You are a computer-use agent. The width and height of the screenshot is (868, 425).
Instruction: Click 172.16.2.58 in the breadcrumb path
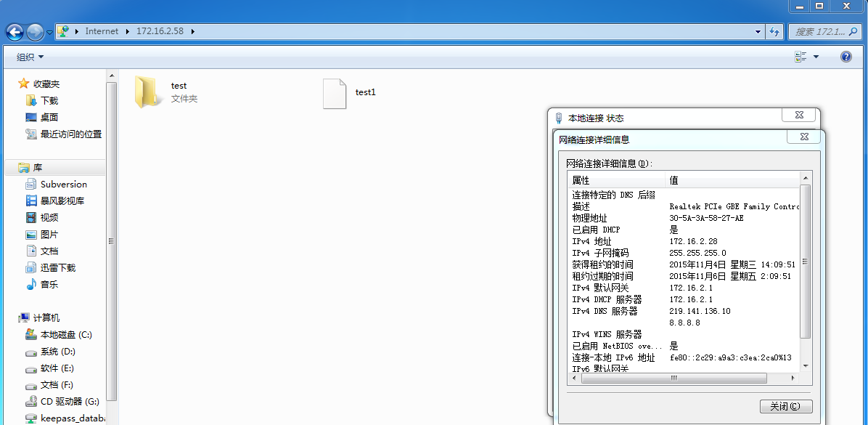pyautogui.click(x=160, y=31)
